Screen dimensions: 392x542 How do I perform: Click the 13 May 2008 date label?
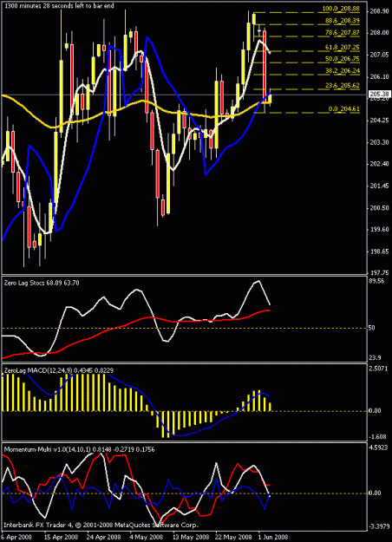point(189,537)
